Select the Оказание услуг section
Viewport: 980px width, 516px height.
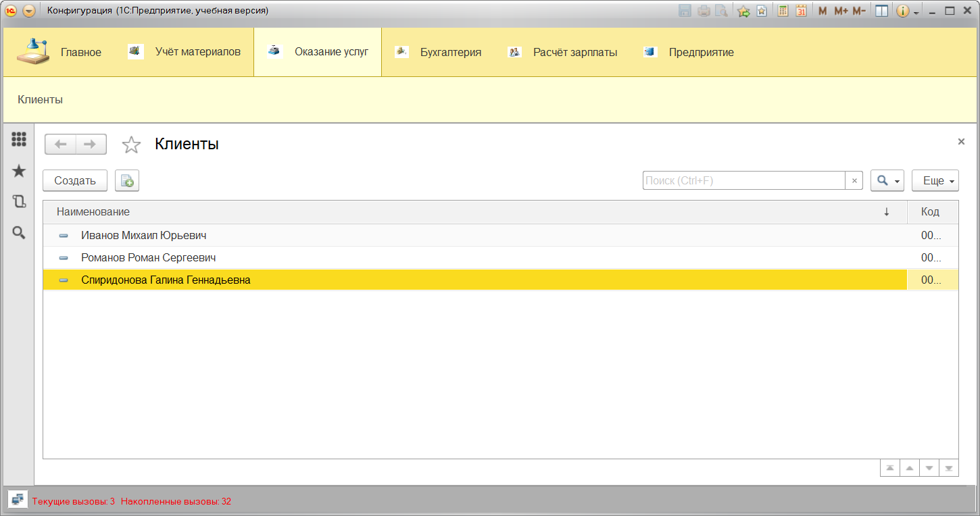coord(318,52)
